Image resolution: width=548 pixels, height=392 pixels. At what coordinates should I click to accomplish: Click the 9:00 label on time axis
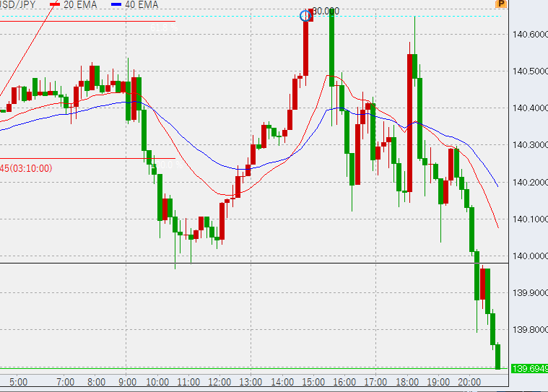[x=127, y=382]
